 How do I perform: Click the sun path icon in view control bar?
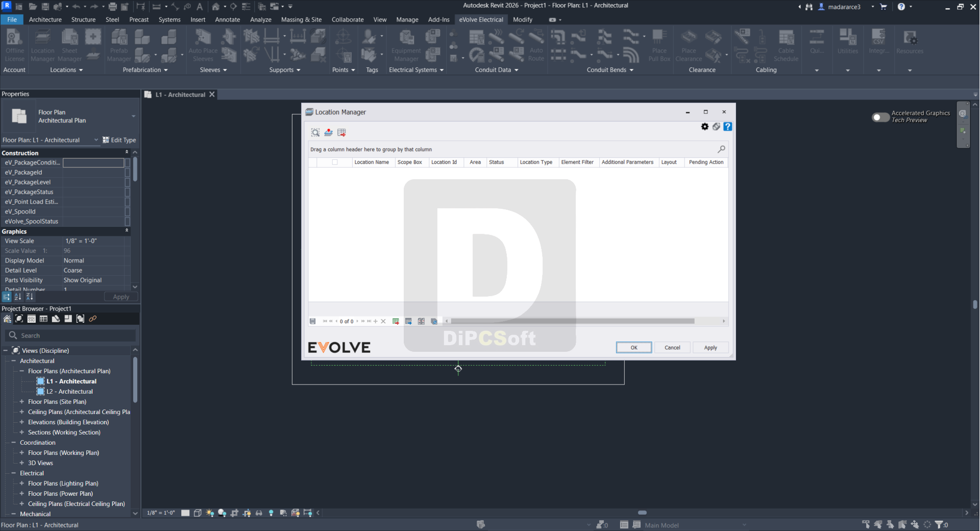[x=210, y=513]
